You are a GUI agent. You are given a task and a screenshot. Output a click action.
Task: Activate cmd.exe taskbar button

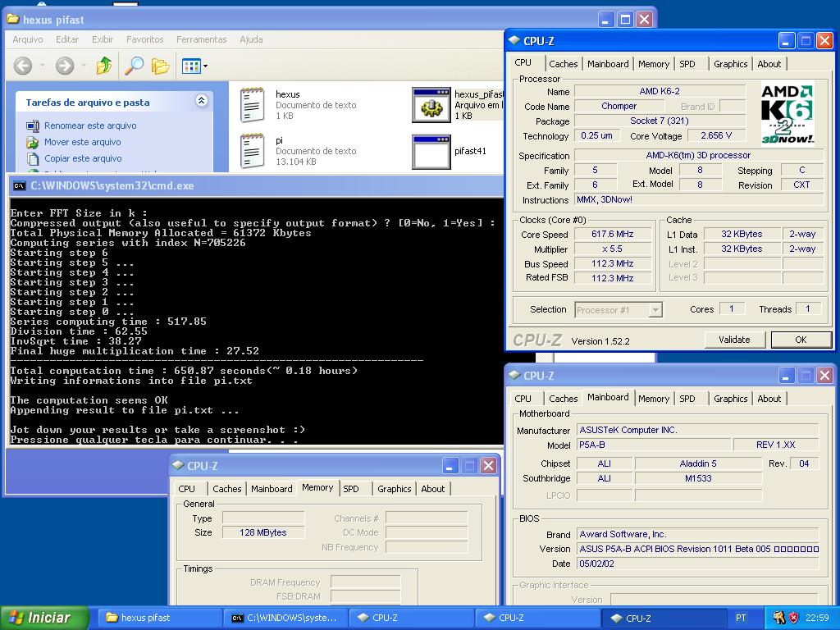[x=285, y=618]
